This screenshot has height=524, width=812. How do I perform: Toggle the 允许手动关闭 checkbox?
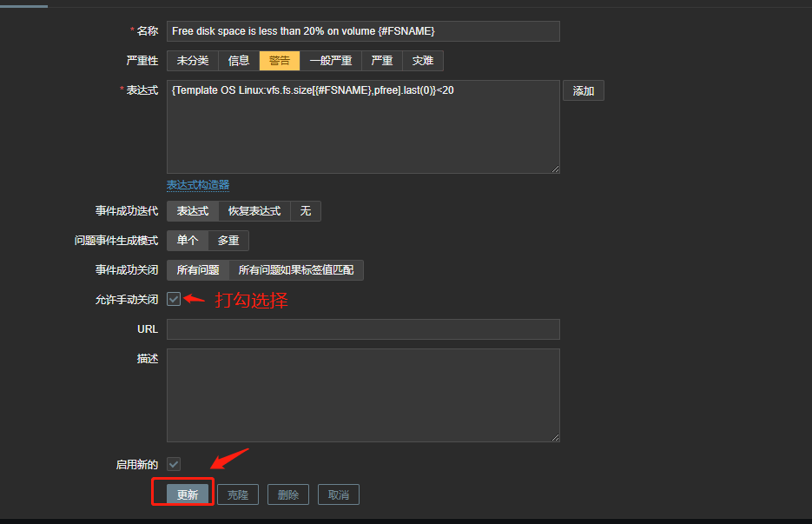click(x=174, y=299)
